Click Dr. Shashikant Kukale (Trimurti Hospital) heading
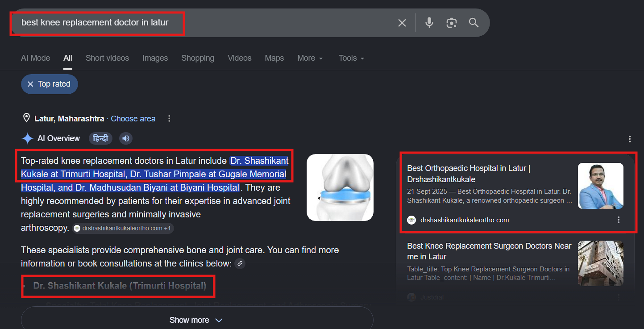The width and height of the screenshot is (644, 329). [x=120, y=286]
